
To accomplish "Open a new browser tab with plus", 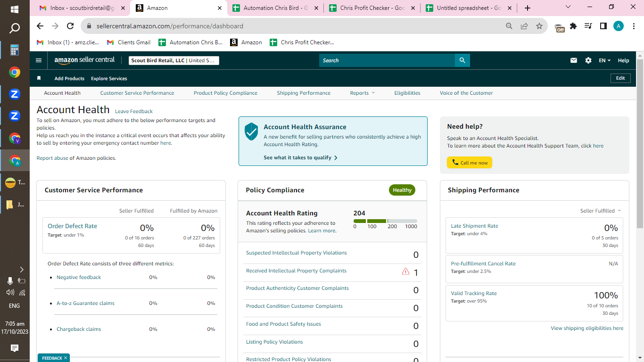I will (x=528, y=8).
